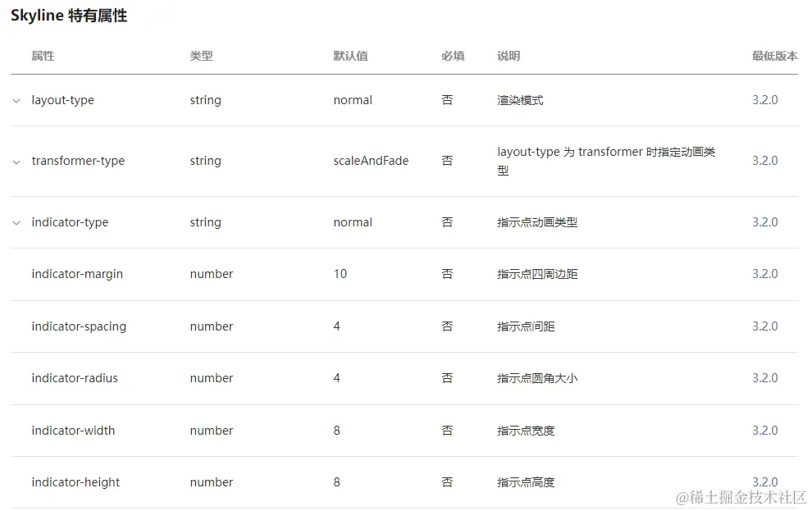
Task: Click the 指示点动画类型 description
Action: coord(537,222)
